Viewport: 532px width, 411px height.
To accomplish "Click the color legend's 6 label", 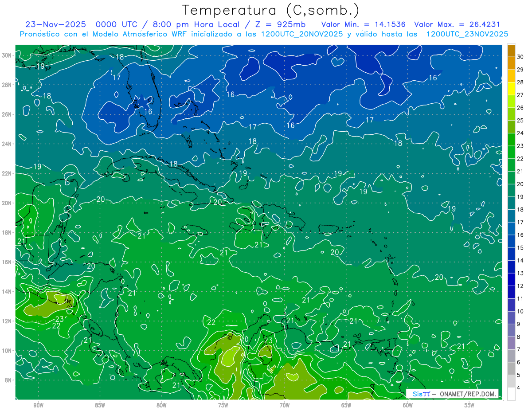I will click(x=519, y=362).
